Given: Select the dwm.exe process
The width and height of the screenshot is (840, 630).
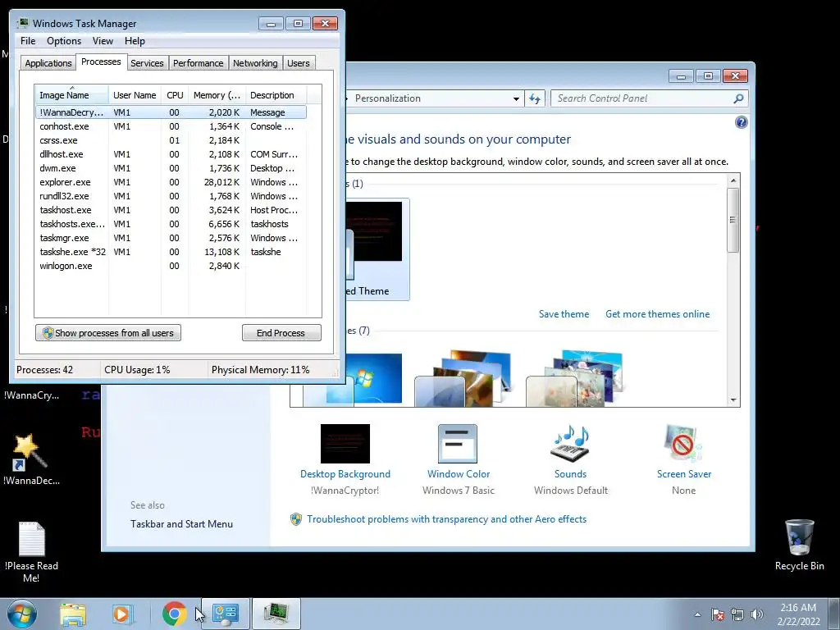Looking at the screenshot, I should click(171, 168).
